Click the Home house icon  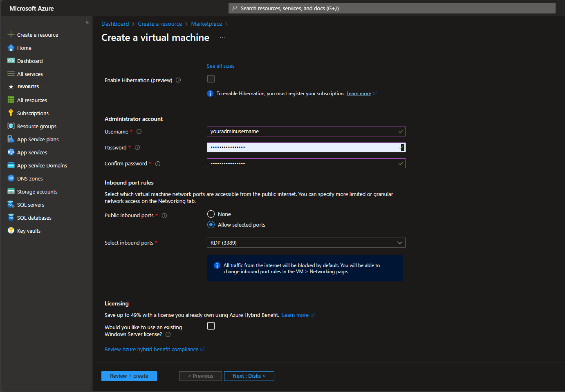[x=11, y=48]
